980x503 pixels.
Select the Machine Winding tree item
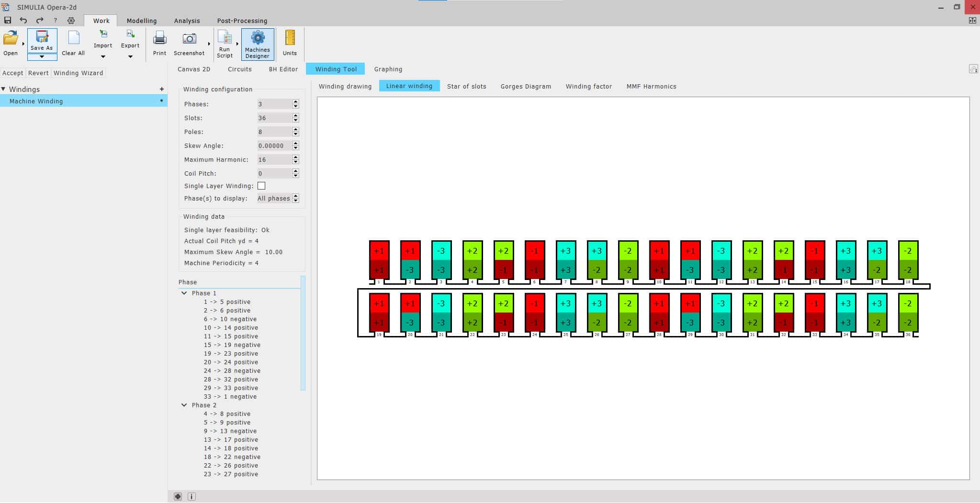[84, 101]
